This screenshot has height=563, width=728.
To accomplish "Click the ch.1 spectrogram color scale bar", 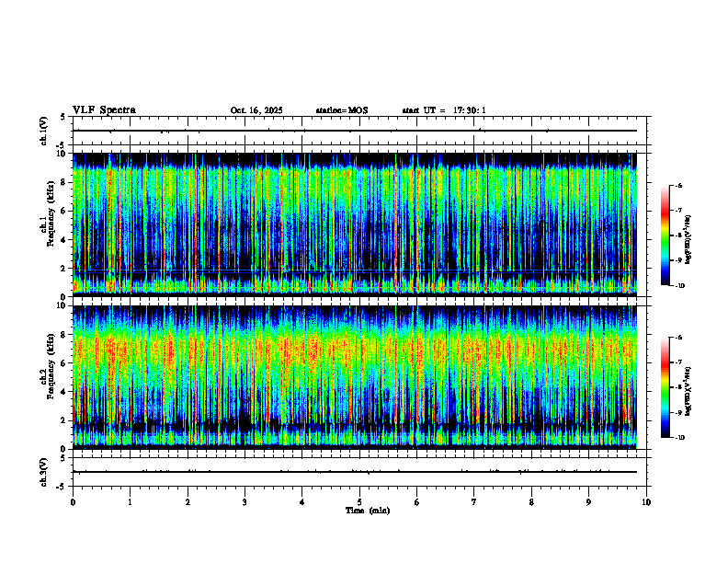I will [x=665, y=236].
